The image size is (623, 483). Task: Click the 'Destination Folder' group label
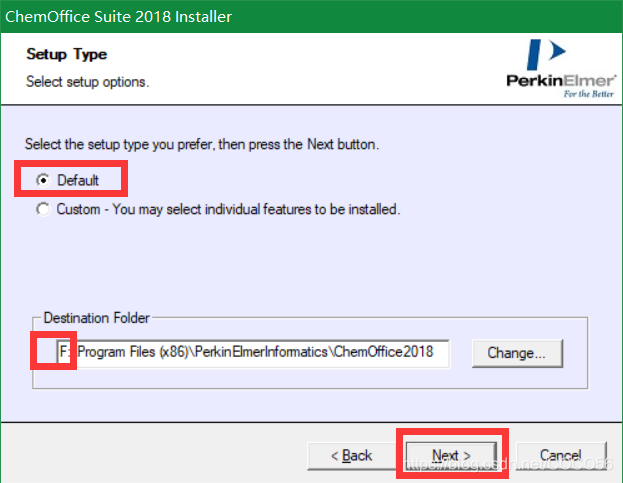pyautogui.click(x=97, y=318)
